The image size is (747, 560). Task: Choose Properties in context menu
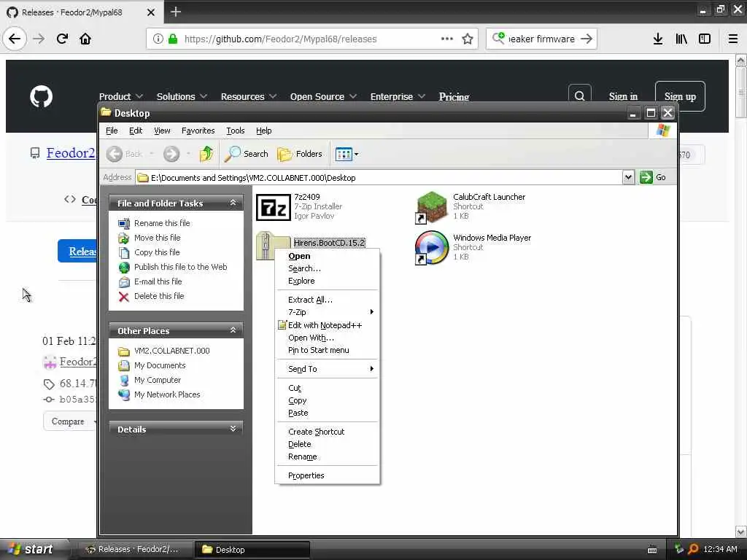(328, 475)
